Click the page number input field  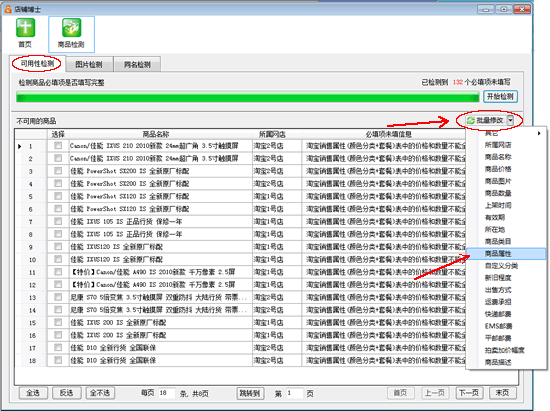tap(294, 393)
